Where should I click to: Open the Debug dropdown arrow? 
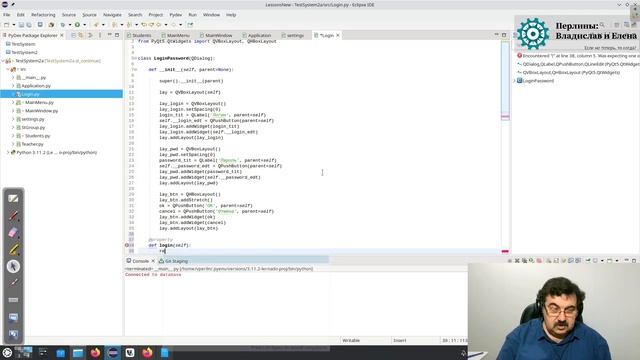70,25
